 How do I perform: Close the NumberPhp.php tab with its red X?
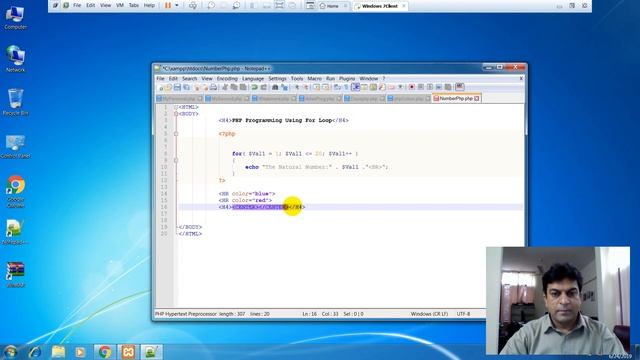[477, 98]
